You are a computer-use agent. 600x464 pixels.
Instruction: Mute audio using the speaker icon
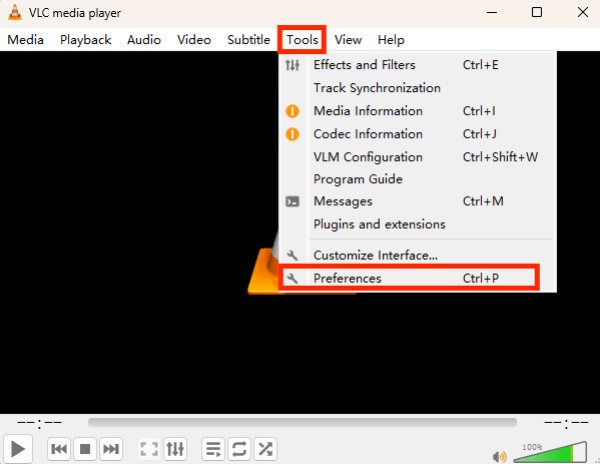(500, 456)
